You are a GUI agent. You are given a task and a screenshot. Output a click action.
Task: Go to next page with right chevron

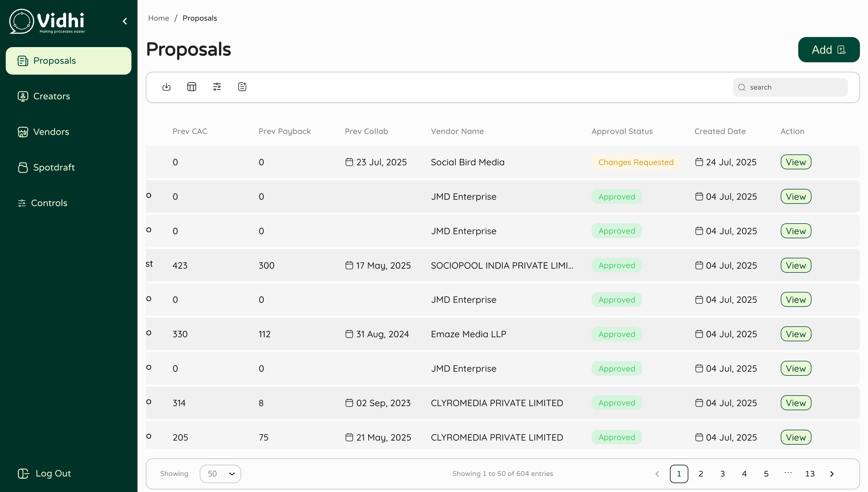(832, 474)
